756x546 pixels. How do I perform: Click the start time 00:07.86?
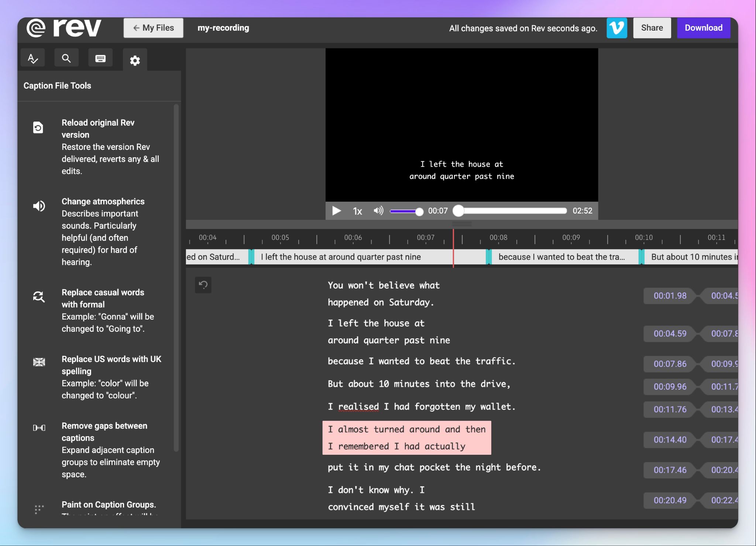[670, 364]
